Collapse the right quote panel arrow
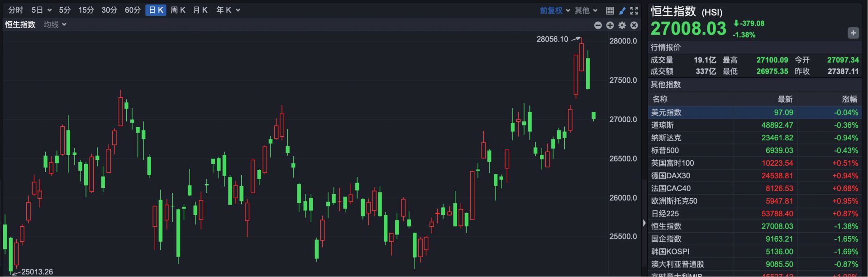Screen dimensions: 868x277 point(644,223)
